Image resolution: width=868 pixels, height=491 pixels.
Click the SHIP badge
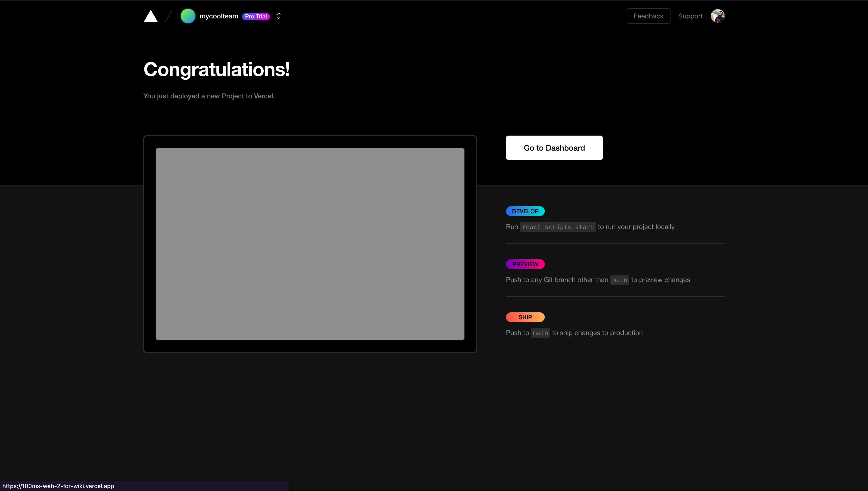coord(525,317)
